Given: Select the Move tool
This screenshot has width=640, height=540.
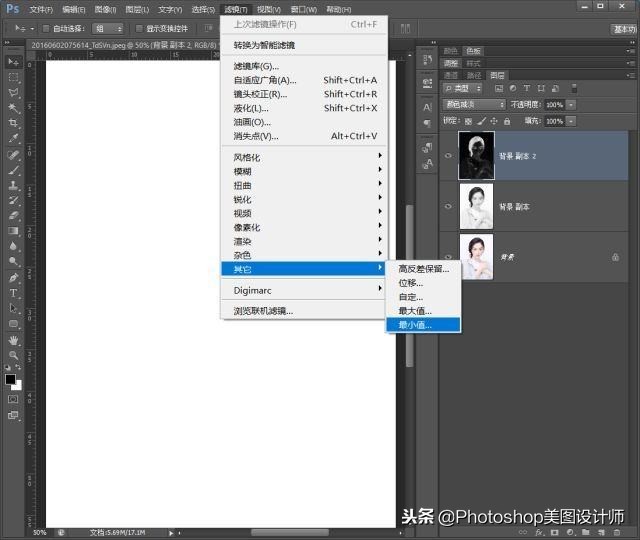Looking at the screenshot, I should coord(13,62).
